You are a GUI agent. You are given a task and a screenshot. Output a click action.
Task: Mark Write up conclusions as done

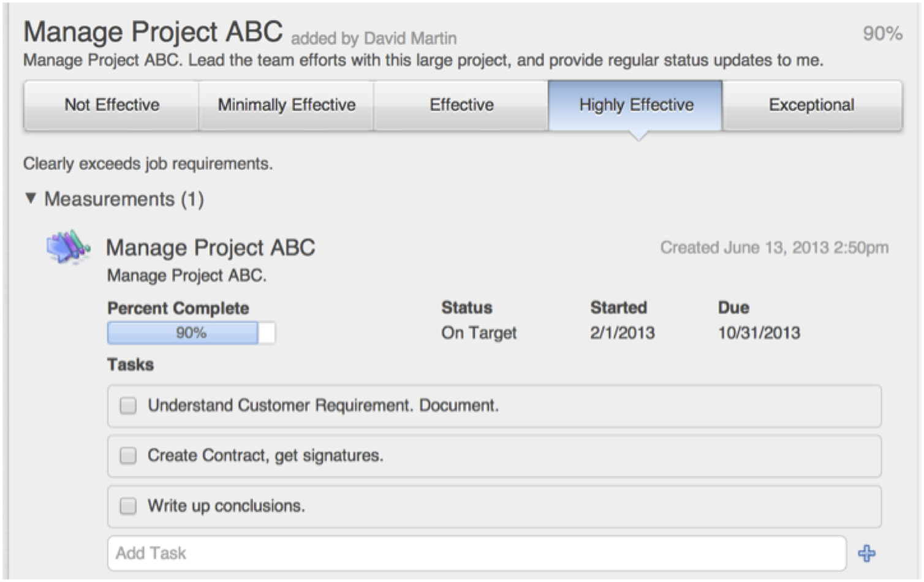click(128, 506)
